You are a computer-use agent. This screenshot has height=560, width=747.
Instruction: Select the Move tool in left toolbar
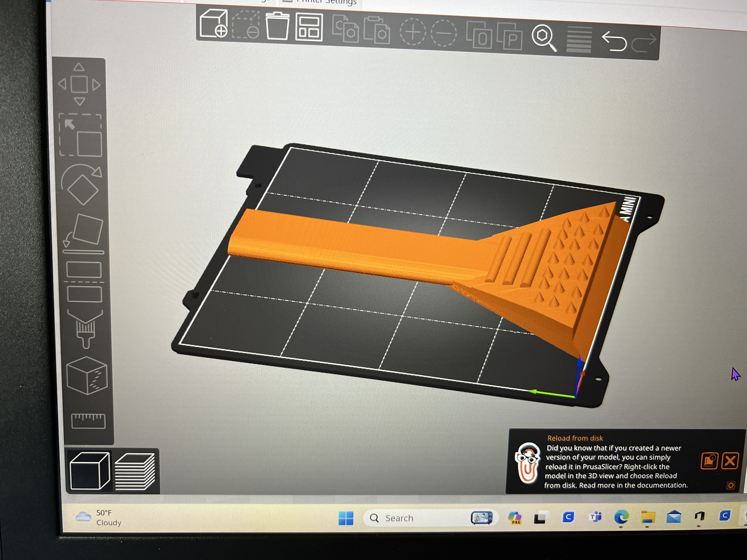(79, 84)
